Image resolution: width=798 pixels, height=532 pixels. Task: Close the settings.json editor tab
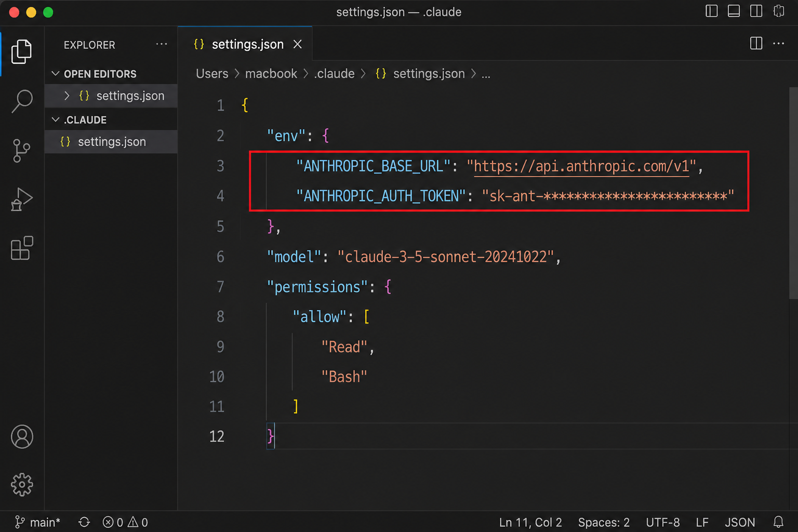click(x=298, y=44)
